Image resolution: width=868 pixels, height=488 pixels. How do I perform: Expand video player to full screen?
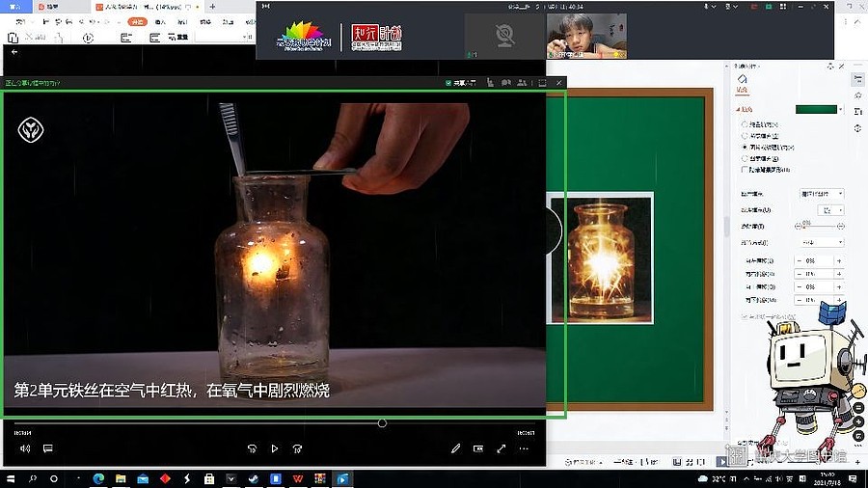click(501, 448)
